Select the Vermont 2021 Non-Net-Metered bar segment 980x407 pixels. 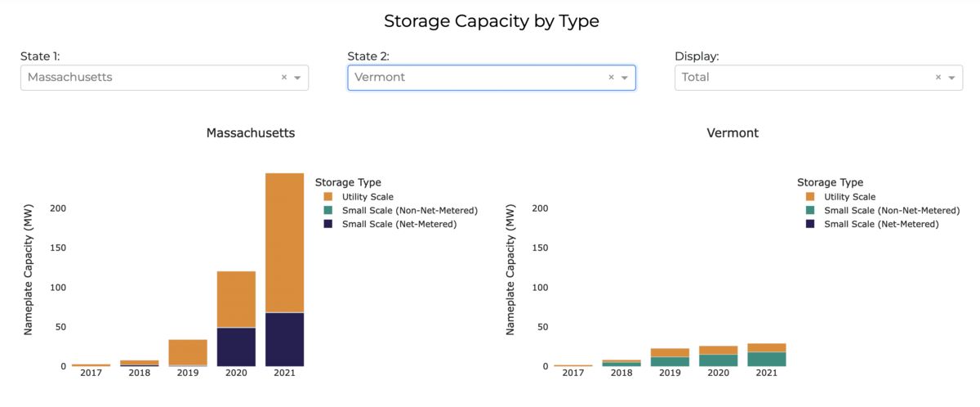coord(766,359)
